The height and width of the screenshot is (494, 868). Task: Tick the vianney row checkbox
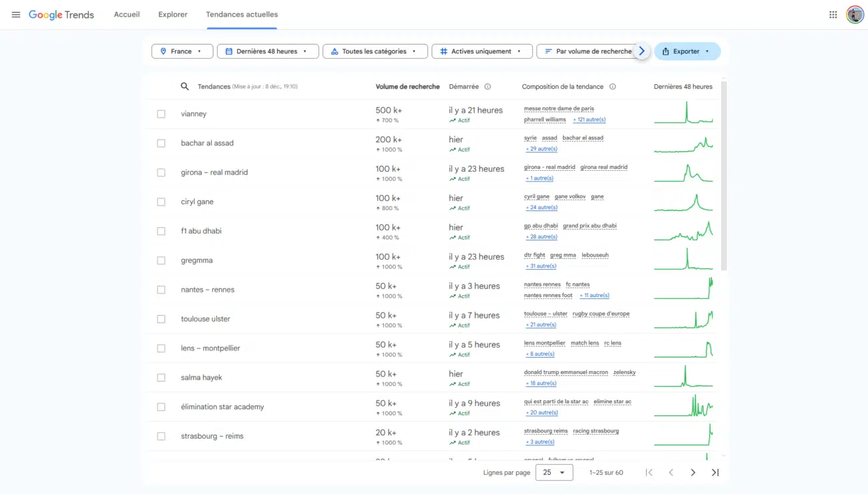[x=161, y=114]
